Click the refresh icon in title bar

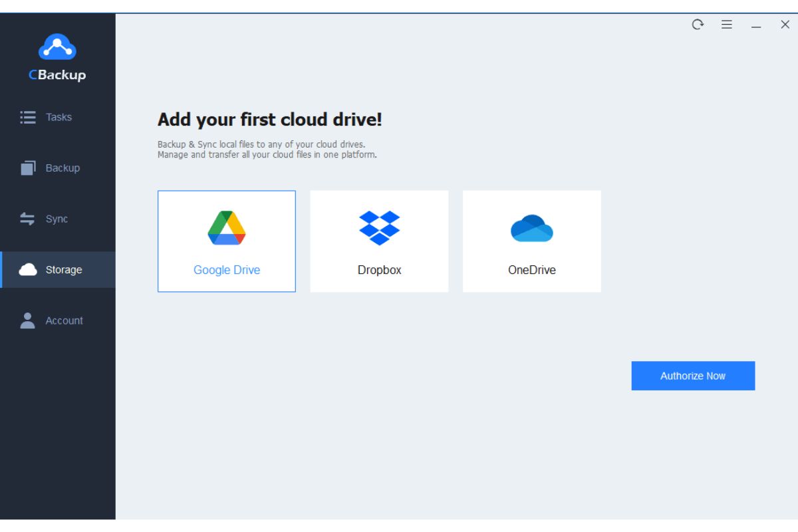pos(698,25)
